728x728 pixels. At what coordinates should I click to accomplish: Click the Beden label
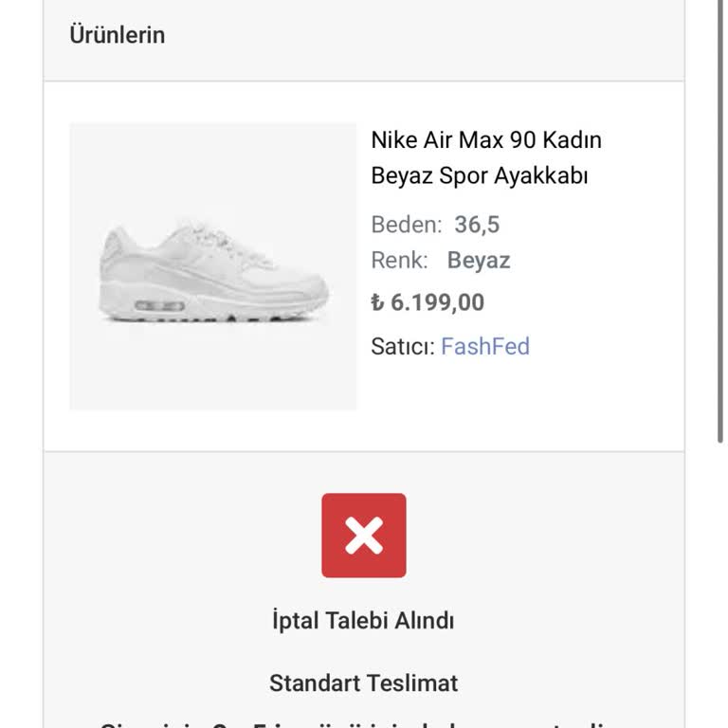coord(406,225)
